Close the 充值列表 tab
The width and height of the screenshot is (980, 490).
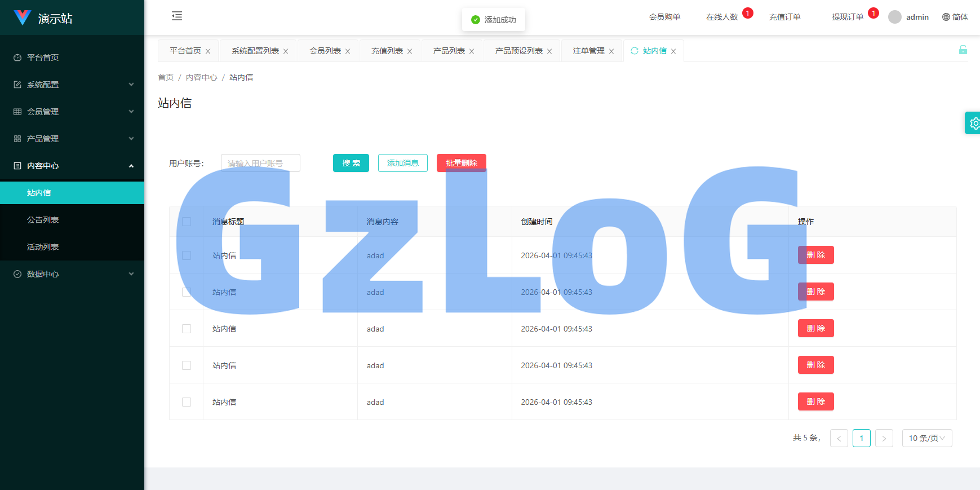coord(410,51)
